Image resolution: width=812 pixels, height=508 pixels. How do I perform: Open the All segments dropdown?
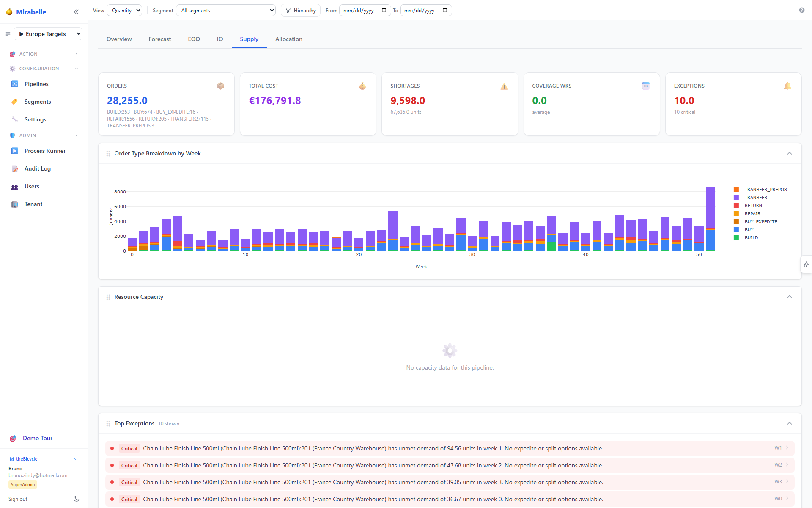(x=226, y=10)
